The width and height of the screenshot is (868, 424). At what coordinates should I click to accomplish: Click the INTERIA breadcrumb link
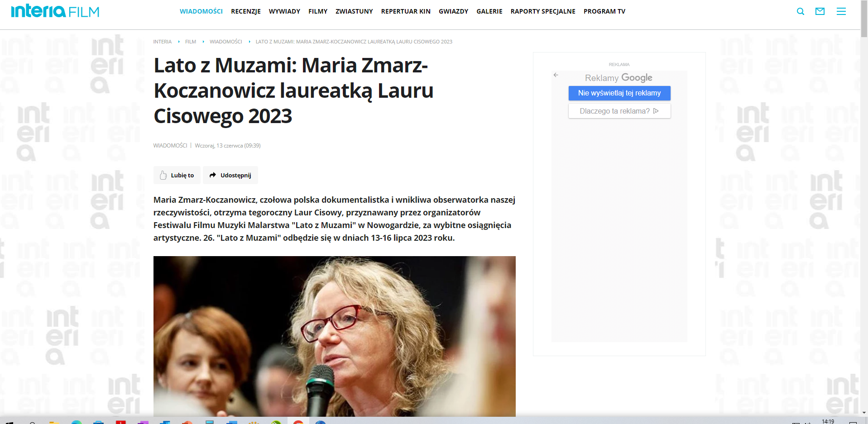click(x=162, y=42)
